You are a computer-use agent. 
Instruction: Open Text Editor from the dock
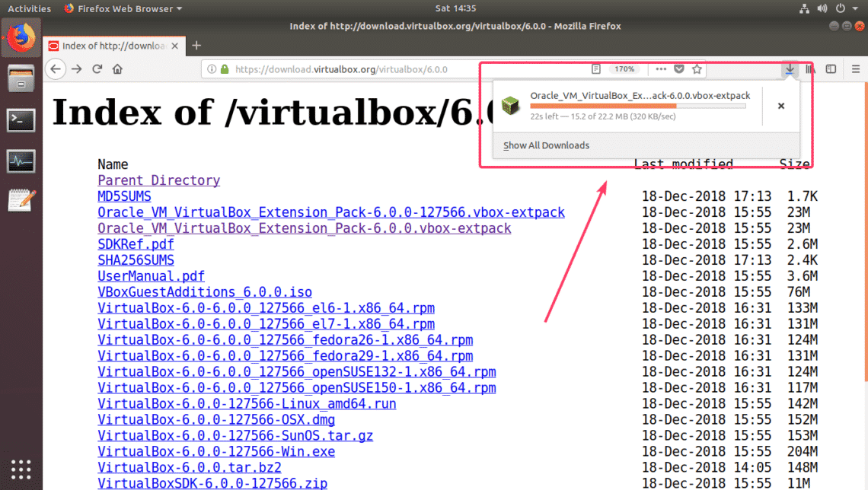tap(21, 200)
